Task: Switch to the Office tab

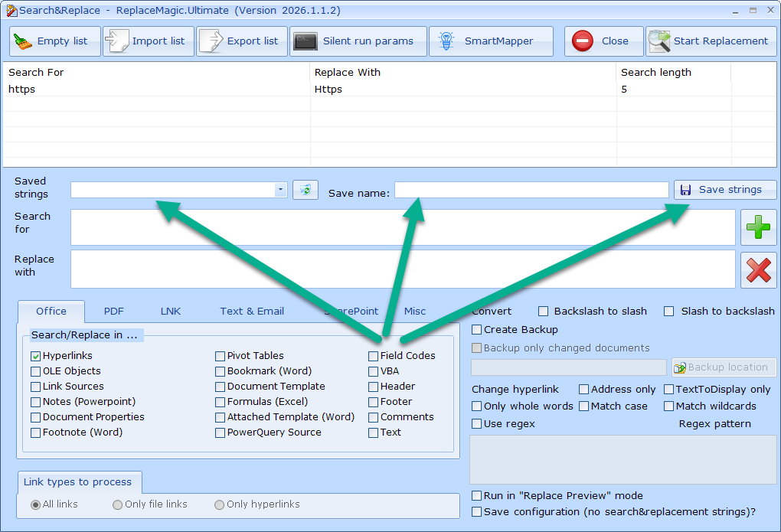Action: click(x=51, y=312)
